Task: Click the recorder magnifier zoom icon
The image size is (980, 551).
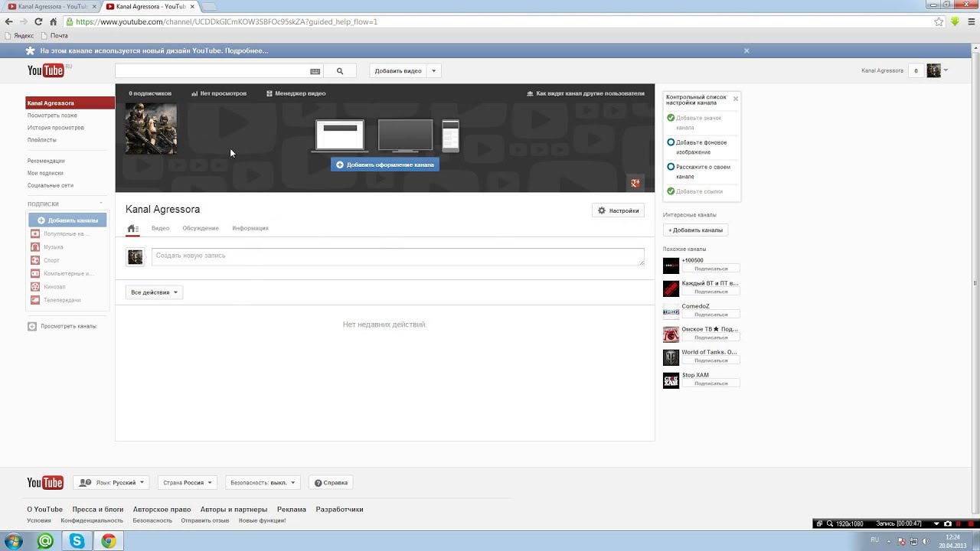Action: pyautogui.click(x=829, y=523)
